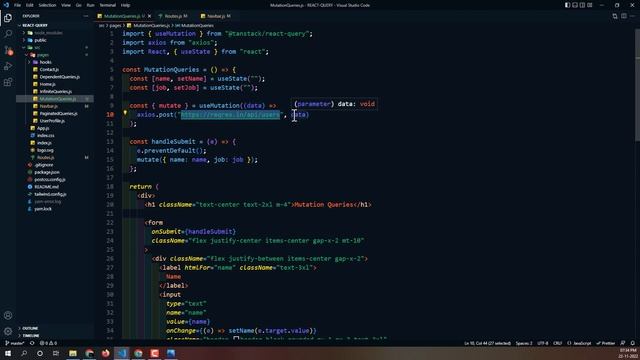Change indentation via Spaces: 2
640x360 pixels.
point(524,343)
